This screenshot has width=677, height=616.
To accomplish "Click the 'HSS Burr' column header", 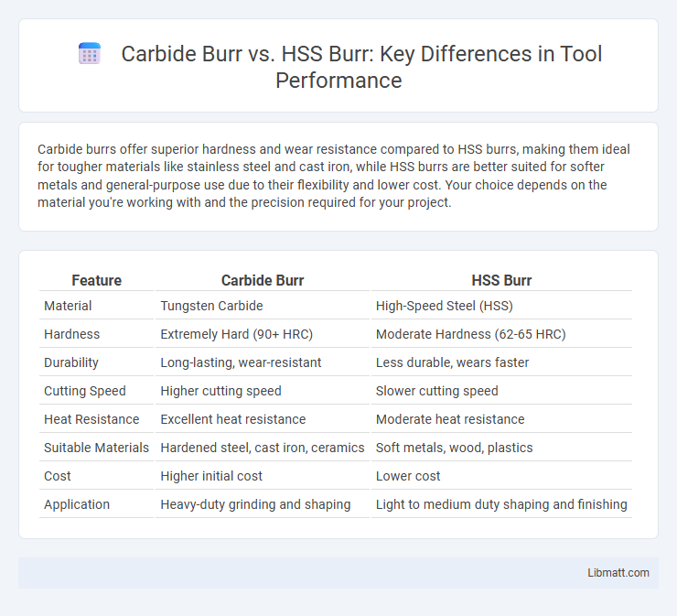I will point(501,280).
